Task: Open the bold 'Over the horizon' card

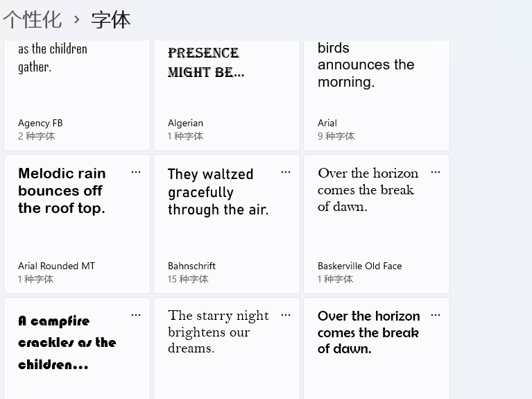Action: tap(377, 348)
